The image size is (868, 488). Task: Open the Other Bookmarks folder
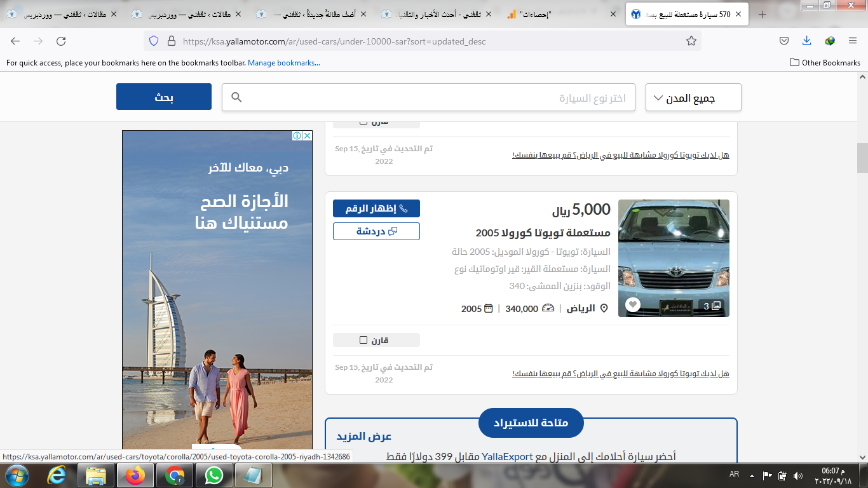point(825,62)
